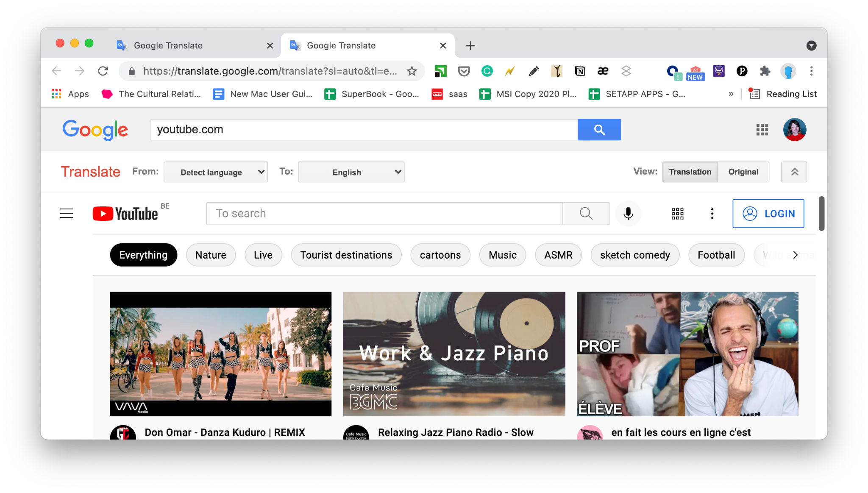This screenshot has width=868, height=493.
Task: Switch view to Original
Action: [x=743, y=172]
